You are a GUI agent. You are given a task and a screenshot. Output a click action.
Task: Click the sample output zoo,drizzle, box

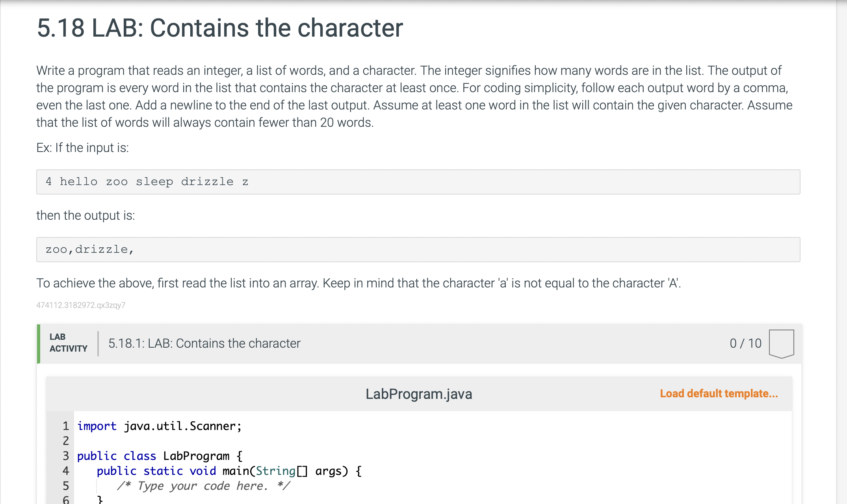tap(418, 250)
